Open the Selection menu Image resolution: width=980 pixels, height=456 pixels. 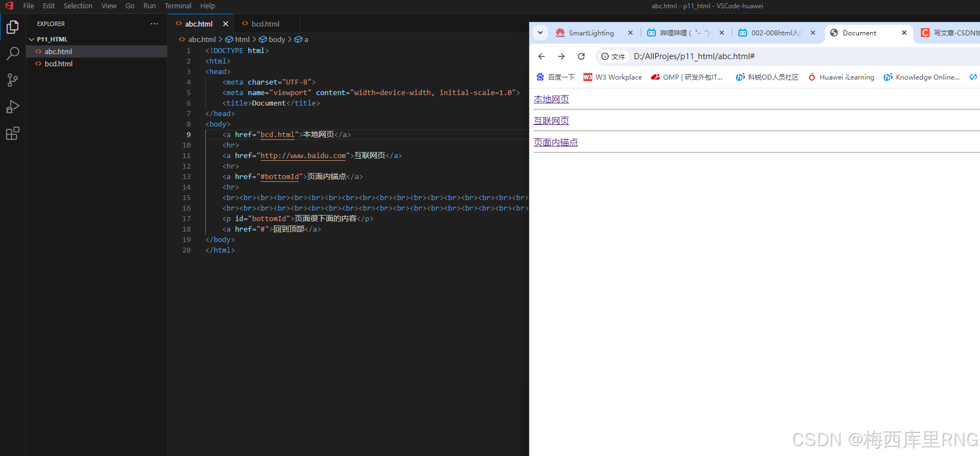[x=78, y=6]
